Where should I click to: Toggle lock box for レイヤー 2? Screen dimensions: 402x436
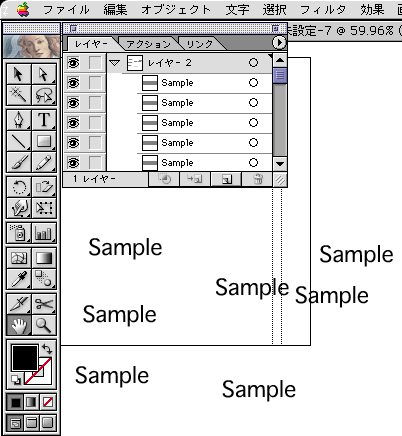96,63
